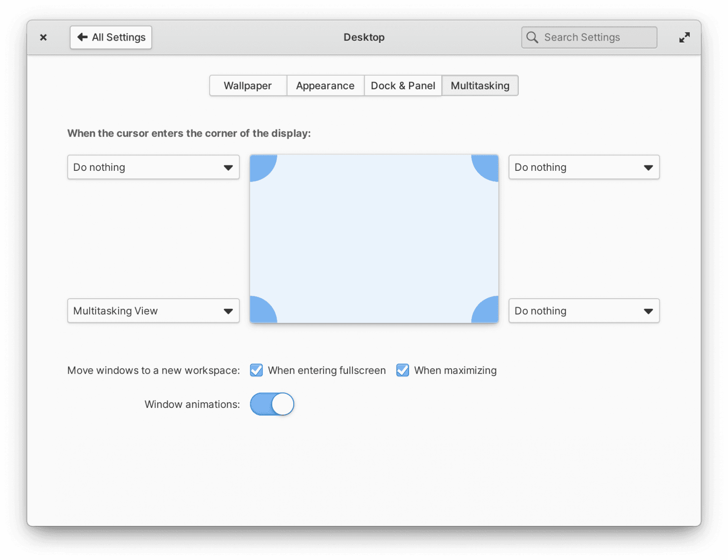Open the bottom-right 'Do nothing' dropdown
The image size is (728, 560).
pos(584,311)
